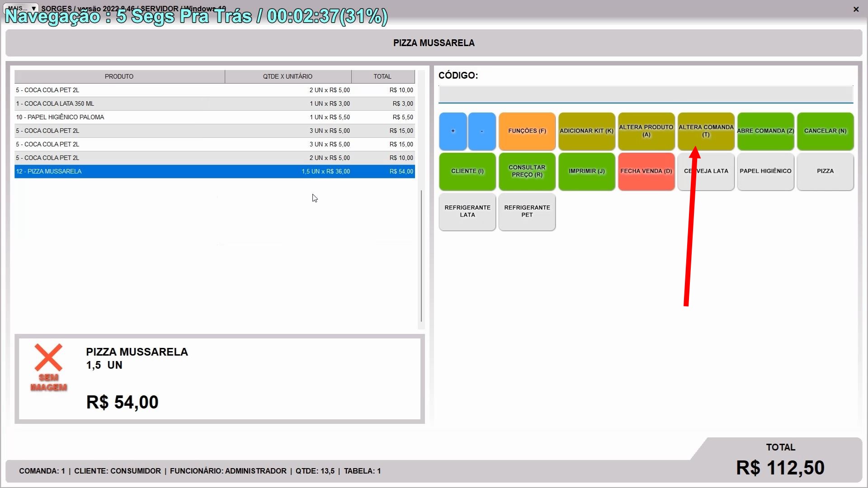Click the blue minus quantity button
This screenshot has height=488, width=868.
pyautogui.click(x=481, y=131)
